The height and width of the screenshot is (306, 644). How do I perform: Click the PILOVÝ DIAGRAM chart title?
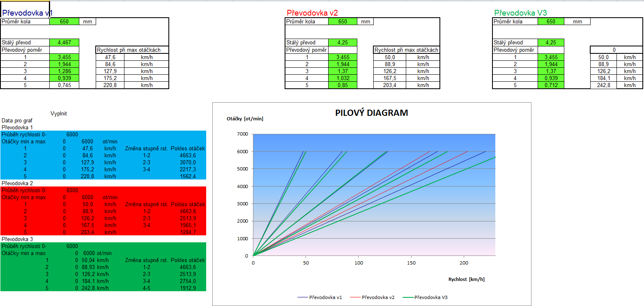pos(372,113)
